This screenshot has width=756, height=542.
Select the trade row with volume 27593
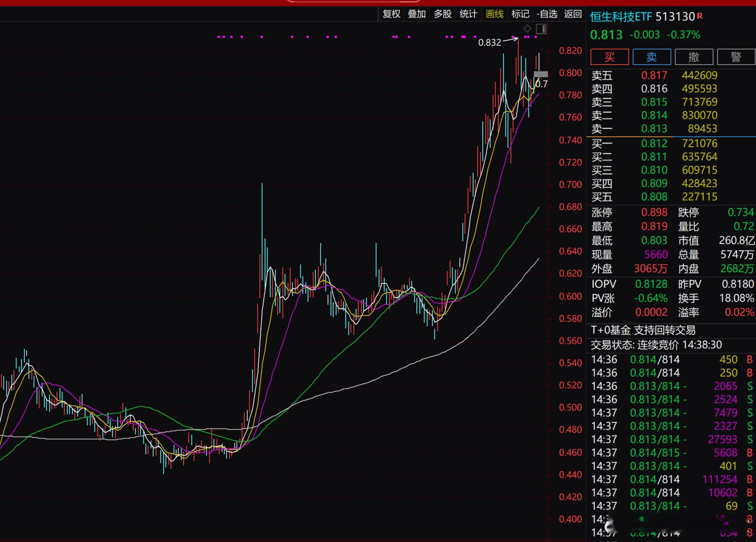672,439
